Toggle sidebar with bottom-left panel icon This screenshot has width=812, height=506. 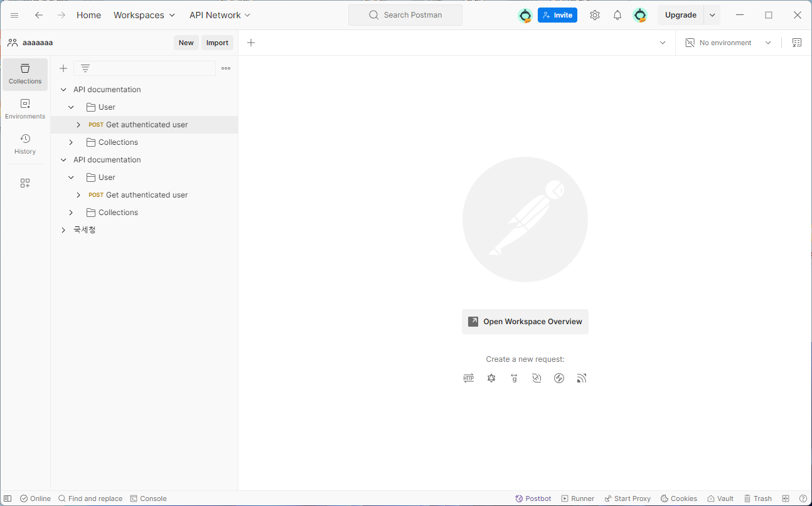(8, 498)
